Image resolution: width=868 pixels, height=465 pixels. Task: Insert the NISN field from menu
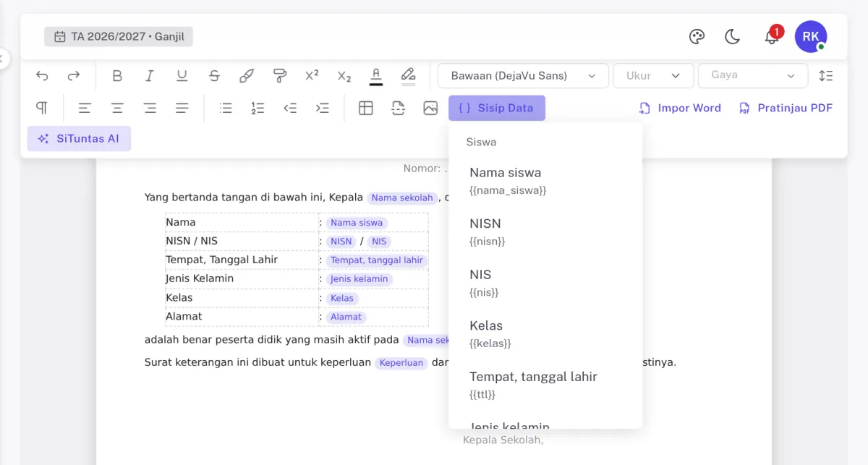pyautogui.click(x=545, y=231)
